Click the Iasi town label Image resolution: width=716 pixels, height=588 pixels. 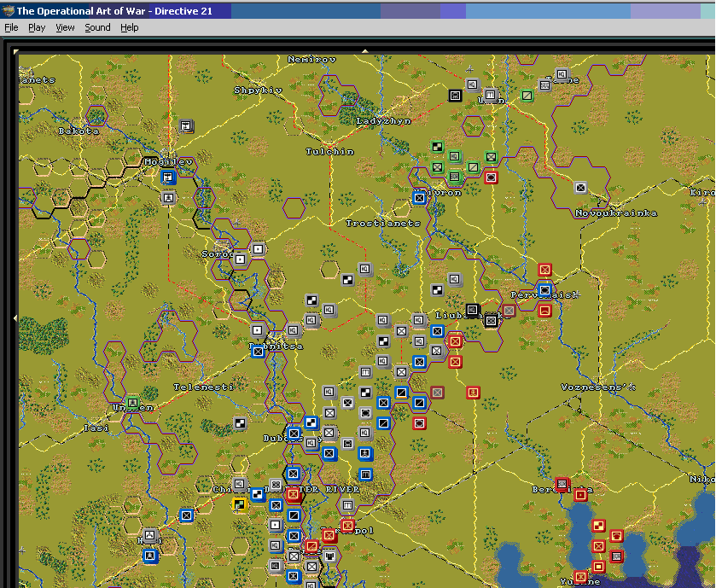coord(96,428)
